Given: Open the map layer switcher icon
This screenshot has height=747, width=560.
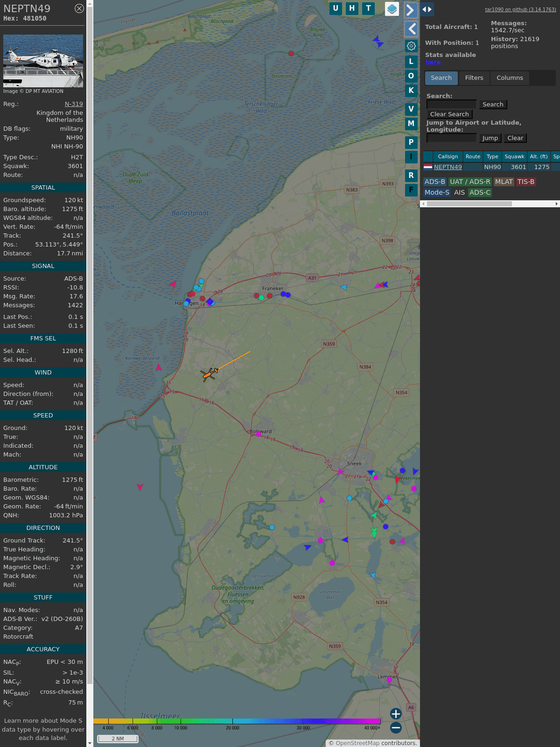Looking at the screenshot, I should point(392,9).
